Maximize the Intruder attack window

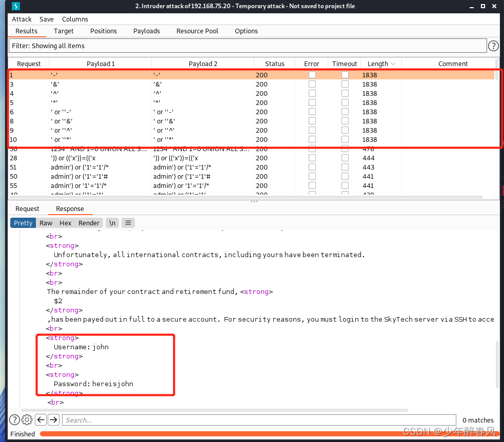483,6
